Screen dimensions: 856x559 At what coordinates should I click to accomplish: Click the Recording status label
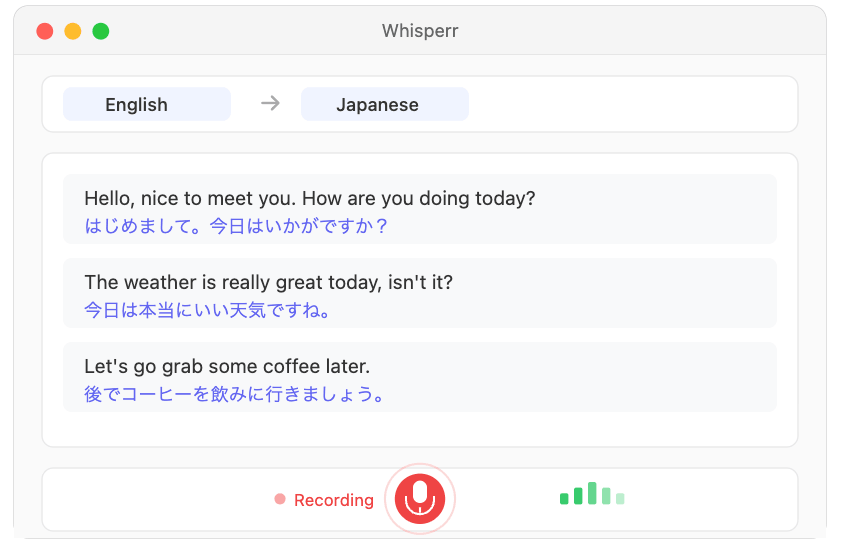(334, 500)
